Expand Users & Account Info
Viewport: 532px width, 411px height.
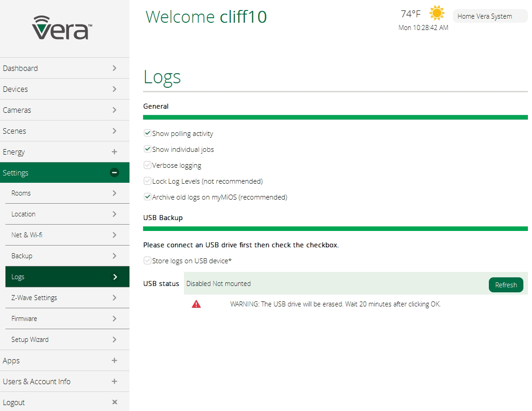tap(65, 381)
